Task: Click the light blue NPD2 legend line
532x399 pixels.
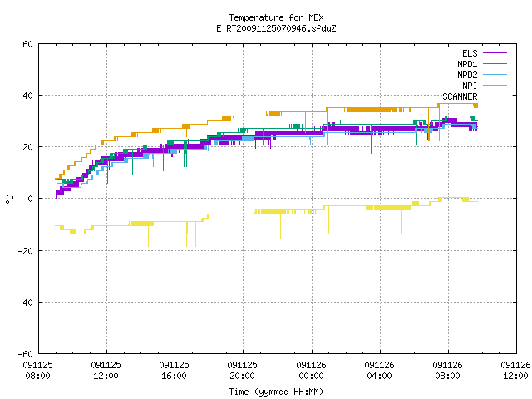Action: [495, 75]
